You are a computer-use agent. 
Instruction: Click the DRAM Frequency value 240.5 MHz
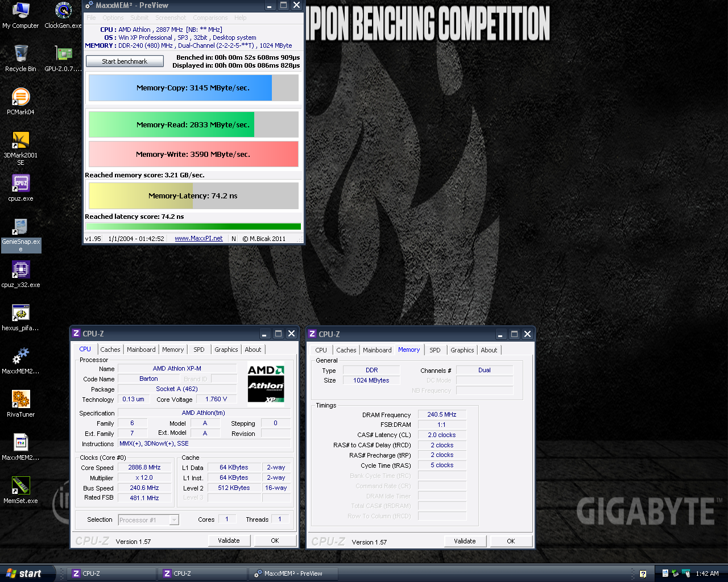coord(442,414)
